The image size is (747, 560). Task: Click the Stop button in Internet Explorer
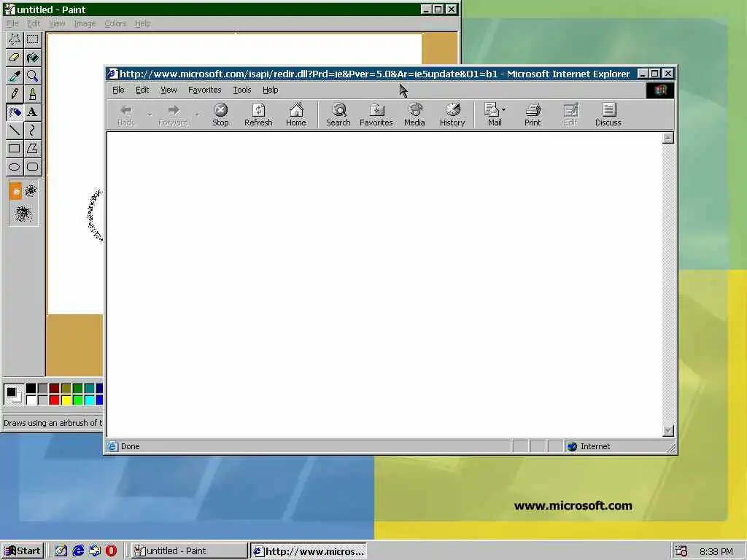[220, 114]
